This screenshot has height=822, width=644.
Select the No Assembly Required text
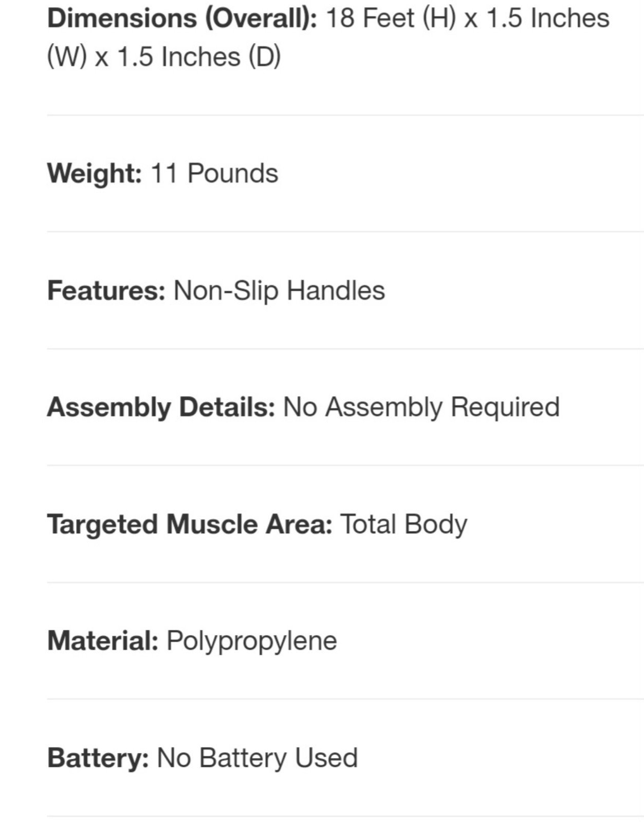click(421, 407)
